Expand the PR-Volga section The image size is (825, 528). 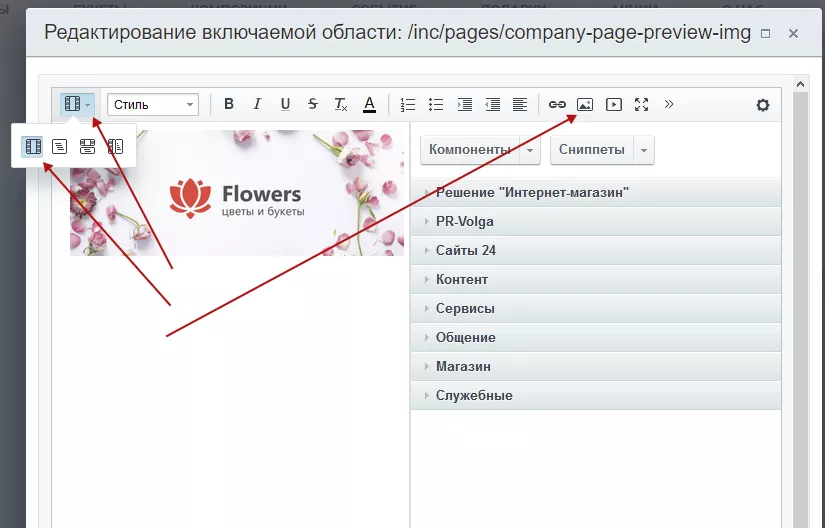click(x=596, y=221)
